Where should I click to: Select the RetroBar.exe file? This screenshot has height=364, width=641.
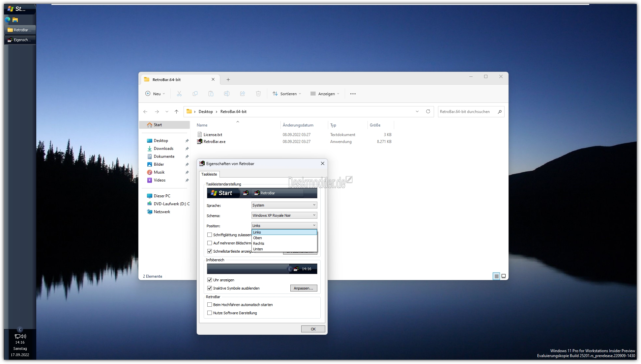(x=215, y=142)
